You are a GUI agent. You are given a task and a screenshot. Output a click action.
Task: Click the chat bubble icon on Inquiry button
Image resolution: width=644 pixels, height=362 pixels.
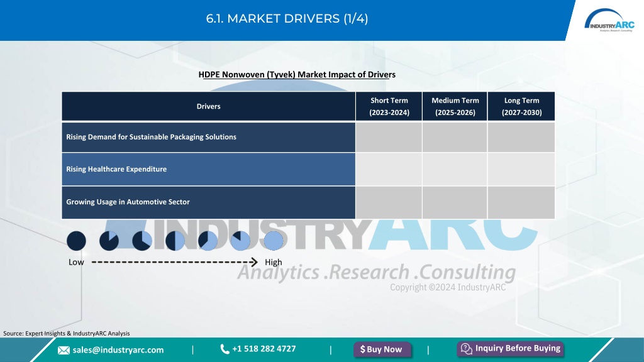point(466,348)
